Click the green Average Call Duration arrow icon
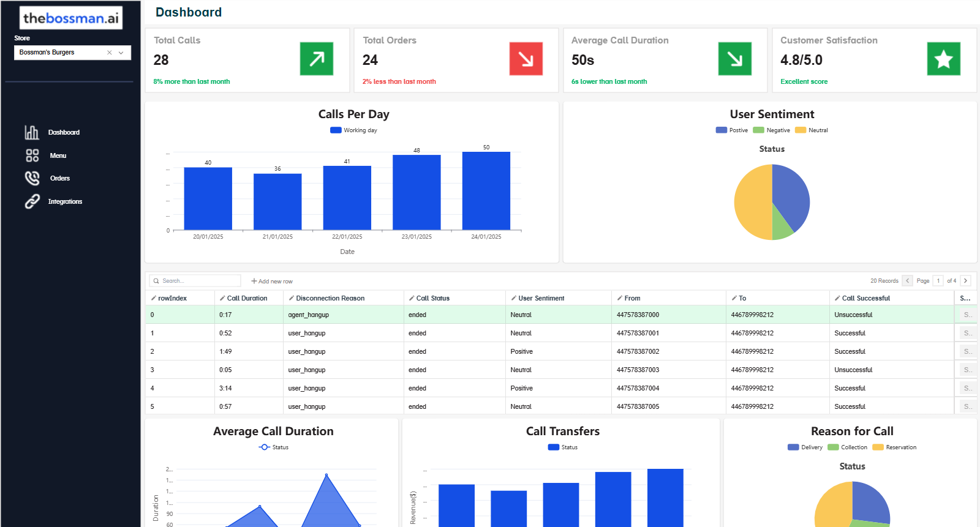 pyautogui.click(x=734, y=59)
